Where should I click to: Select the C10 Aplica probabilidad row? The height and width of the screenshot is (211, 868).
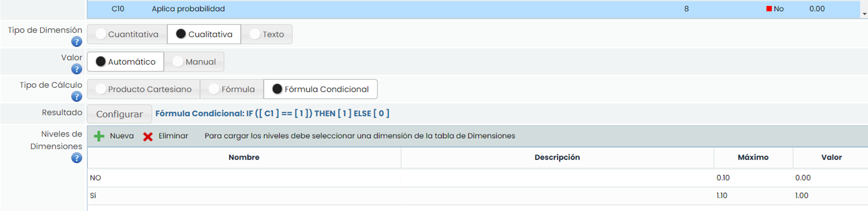click(188, 9)
